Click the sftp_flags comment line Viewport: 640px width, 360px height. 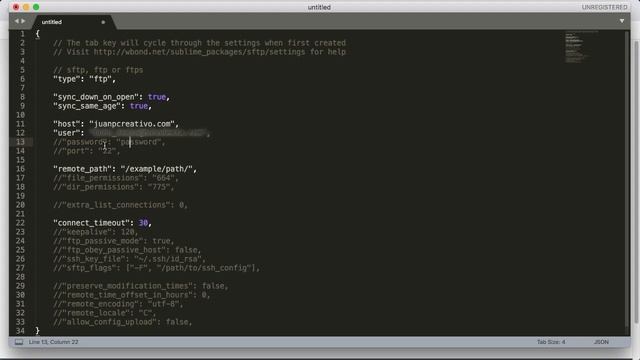click(157, 268)
